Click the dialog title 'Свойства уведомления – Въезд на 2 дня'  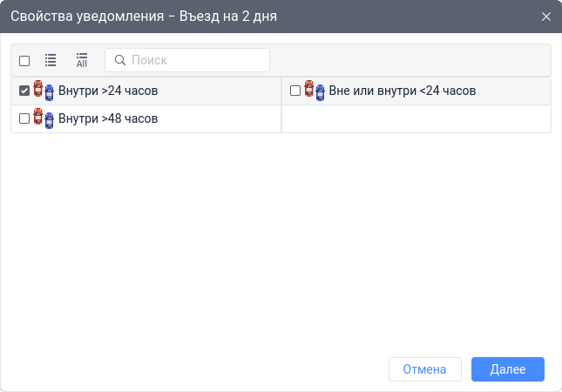click(144, 17)
